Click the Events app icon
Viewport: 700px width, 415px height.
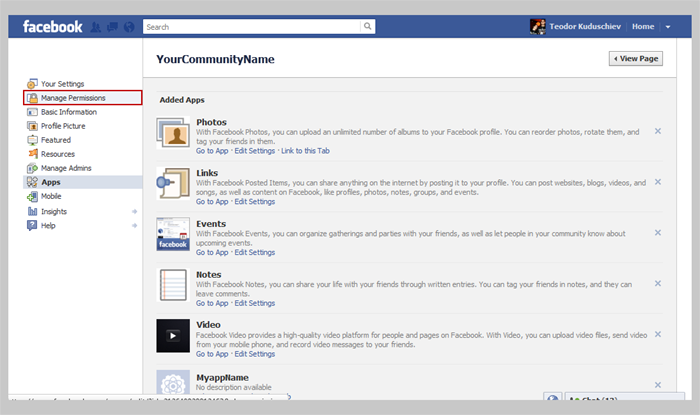click(x=173, y=234)
